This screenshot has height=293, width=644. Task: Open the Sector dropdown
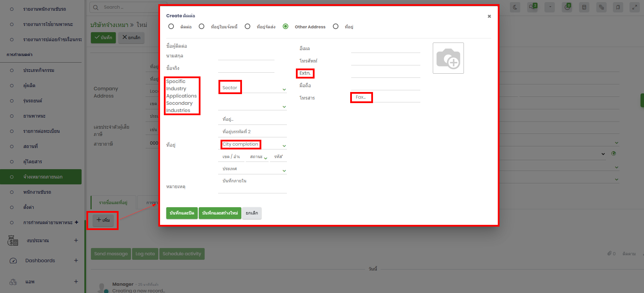(252, 88)
